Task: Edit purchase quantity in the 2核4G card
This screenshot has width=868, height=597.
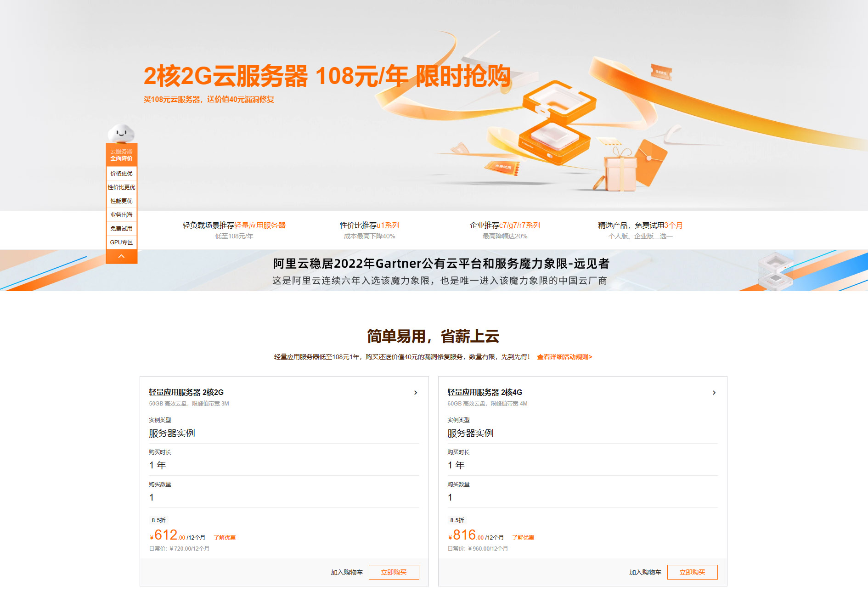Action: click(582, 497)
